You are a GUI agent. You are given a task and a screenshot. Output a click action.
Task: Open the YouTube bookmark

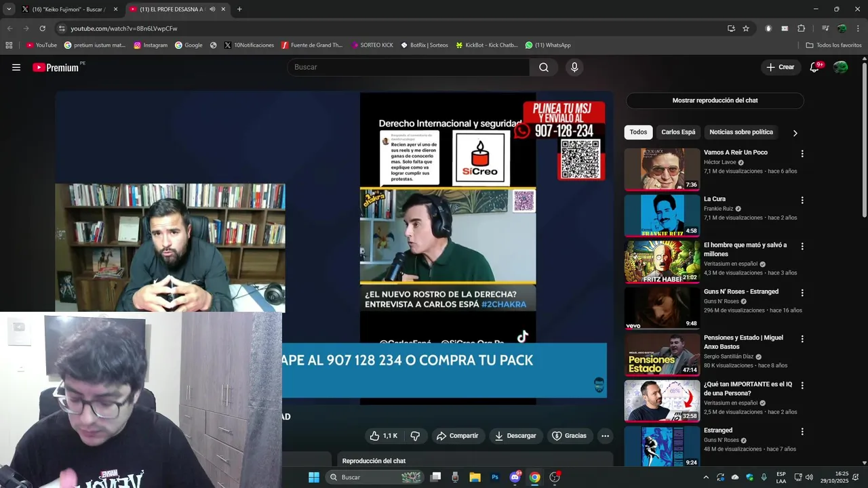(x=41, y=45)
